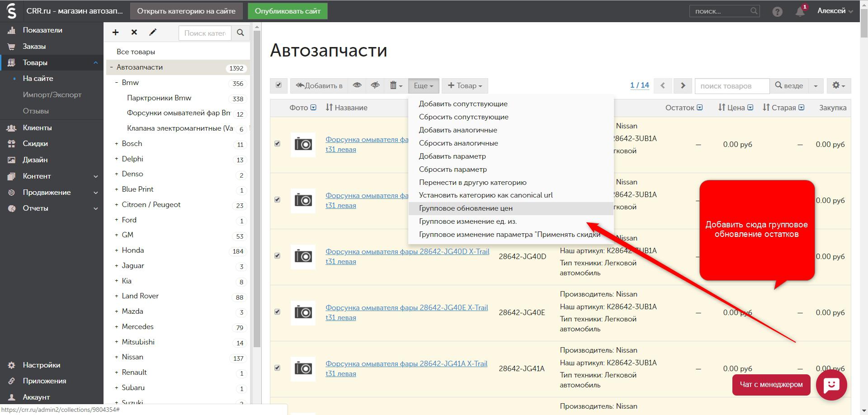This screenshot has width=868, height=415.
Task: Collapse the Bmw category
Action: [x=116, y=83]
